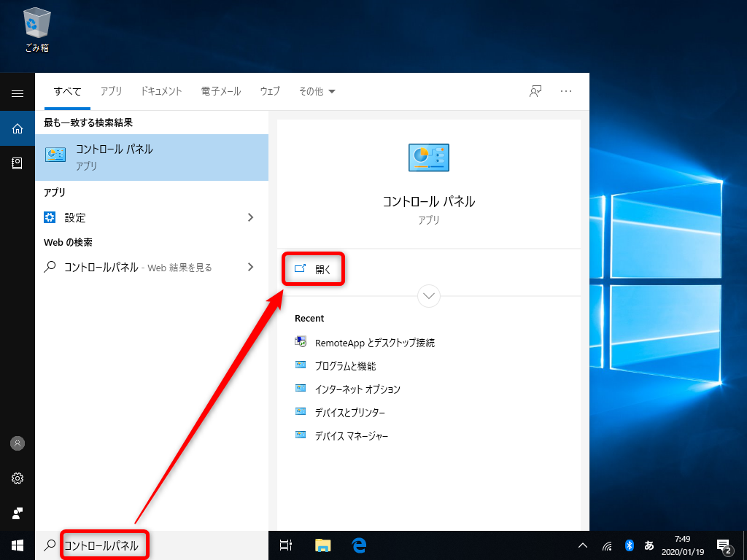This screenshot has width=747, height=560.
Task: Launch Microsoft Edge from the taskbar
Action: [358, 545]
